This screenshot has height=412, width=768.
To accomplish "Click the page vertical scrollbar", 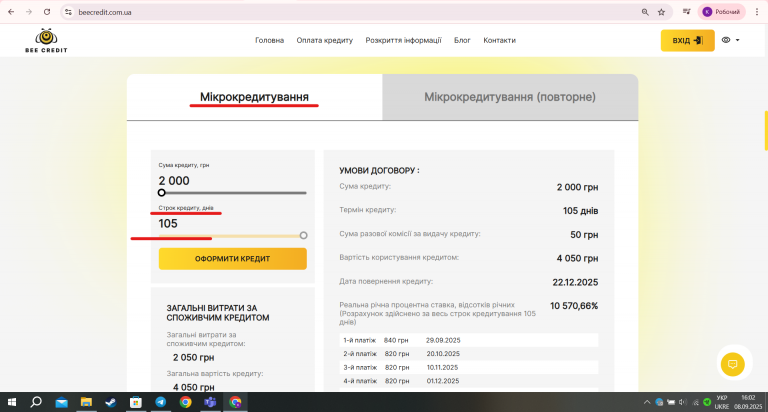I will [x=765, y=131].
